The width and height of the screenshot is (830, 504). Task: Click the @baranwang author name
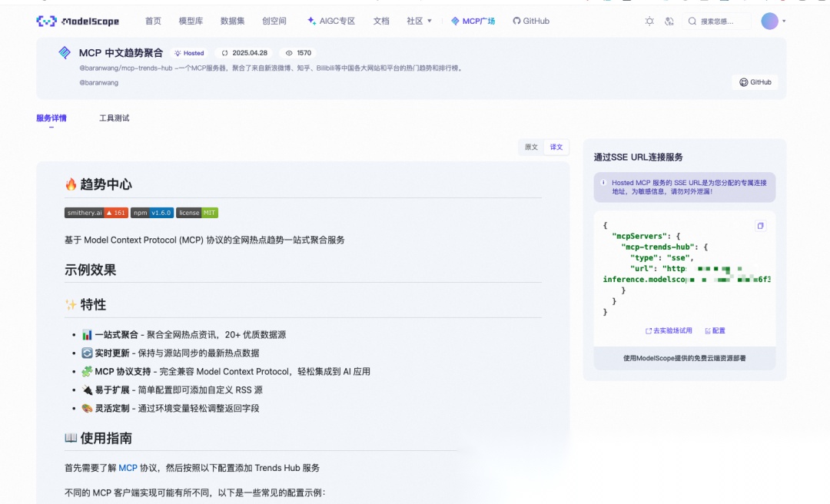(99, 82)
